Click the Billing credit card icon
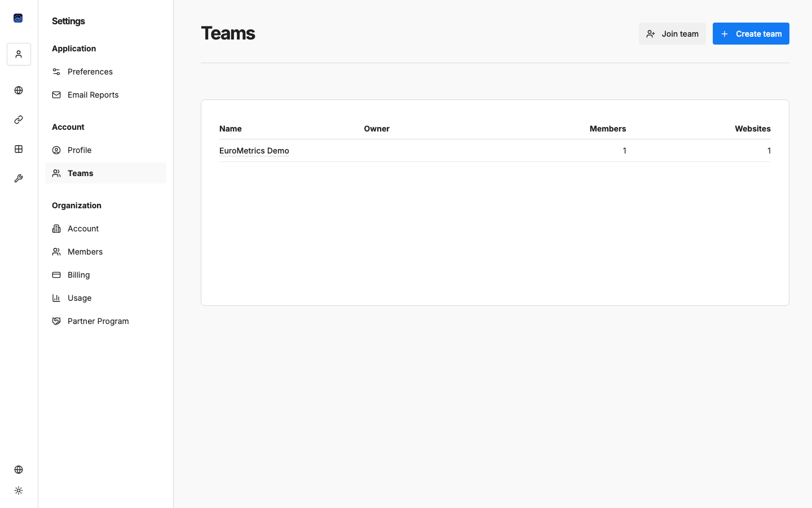 click(x=56, y=275)
